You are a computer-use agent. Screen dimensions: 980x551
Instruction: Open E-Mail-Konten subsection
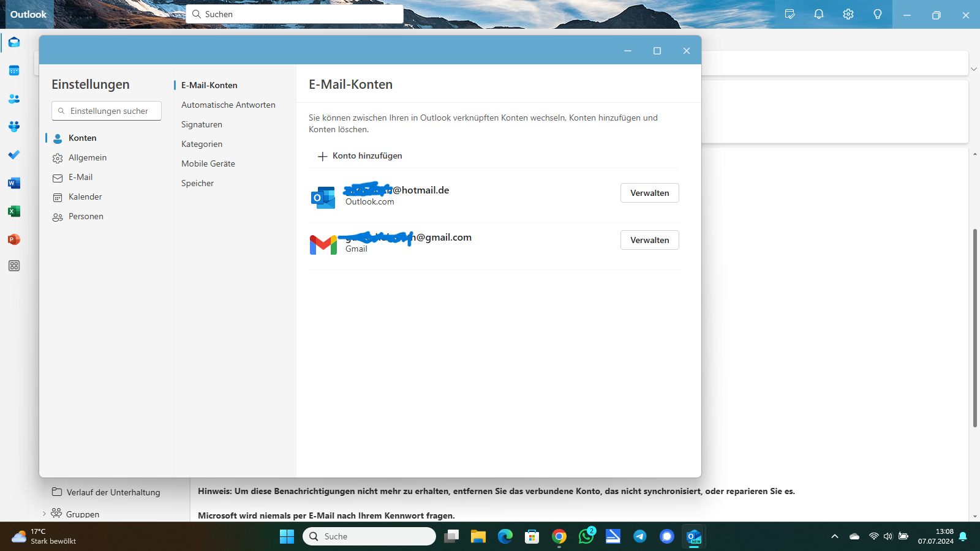(209, 85)
